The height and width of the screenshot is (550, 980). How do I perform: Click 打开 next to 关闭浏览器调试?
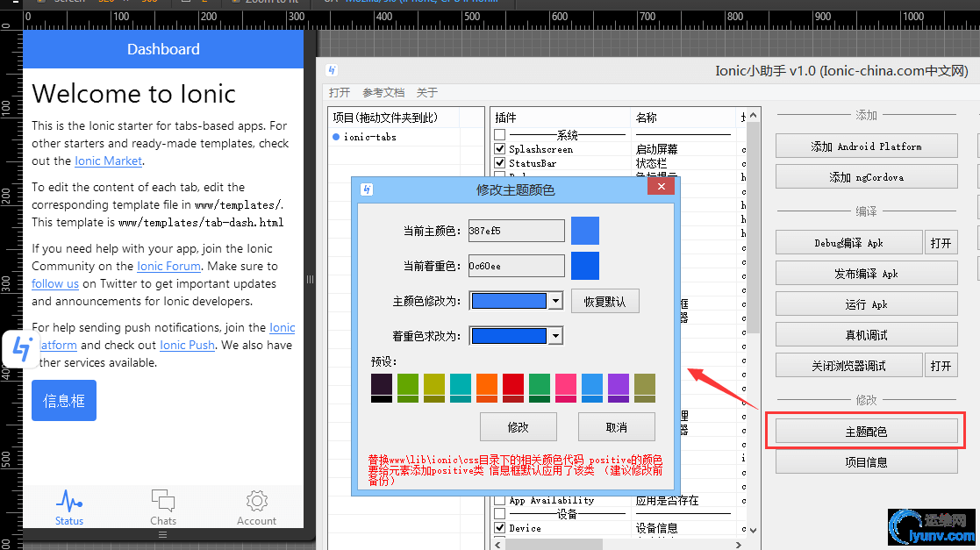point(941,365)
